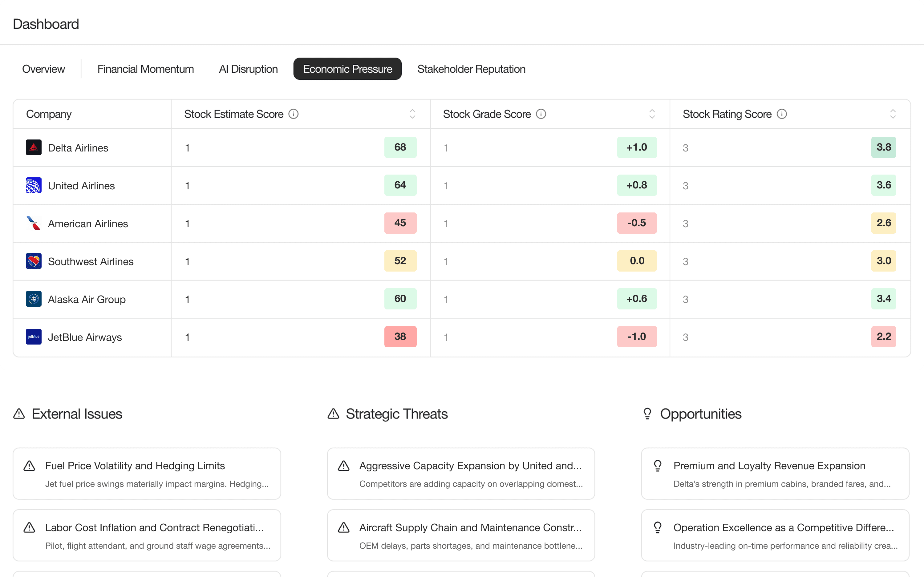924x577 pixels.
Task: Open Fuel Price Volatility and Hedging Limits card
Action: (x=147, y=474)
